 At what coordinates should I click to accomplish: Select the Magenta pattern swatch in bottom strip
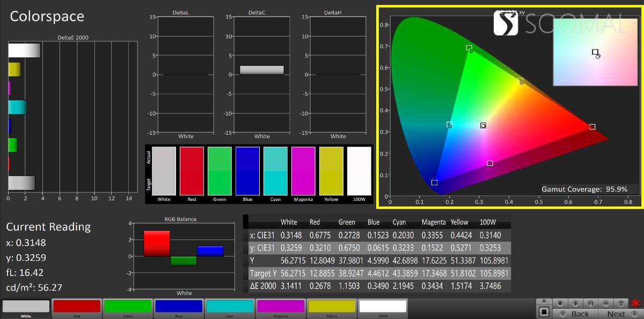(281, 306)
